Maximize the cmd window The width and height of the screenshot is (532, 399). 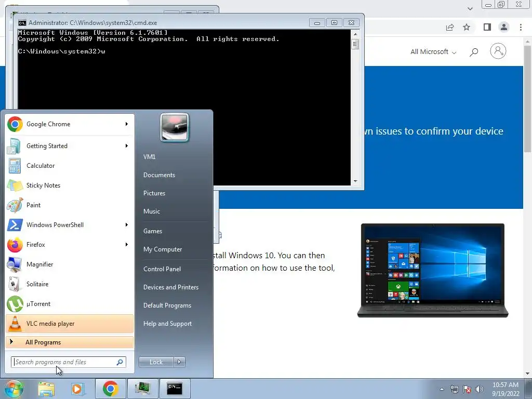[x=334, y=23]
